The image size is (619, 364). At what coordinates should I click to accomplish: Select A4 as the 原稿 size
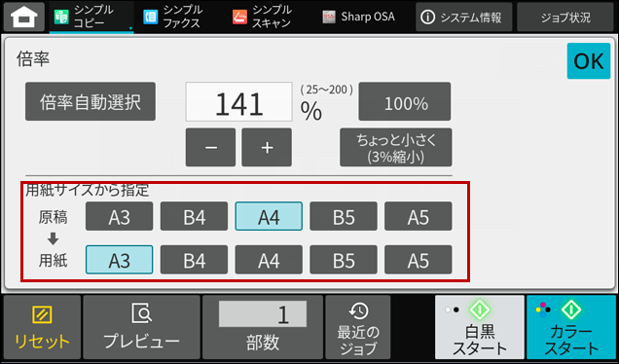click(x=269, y=216)
